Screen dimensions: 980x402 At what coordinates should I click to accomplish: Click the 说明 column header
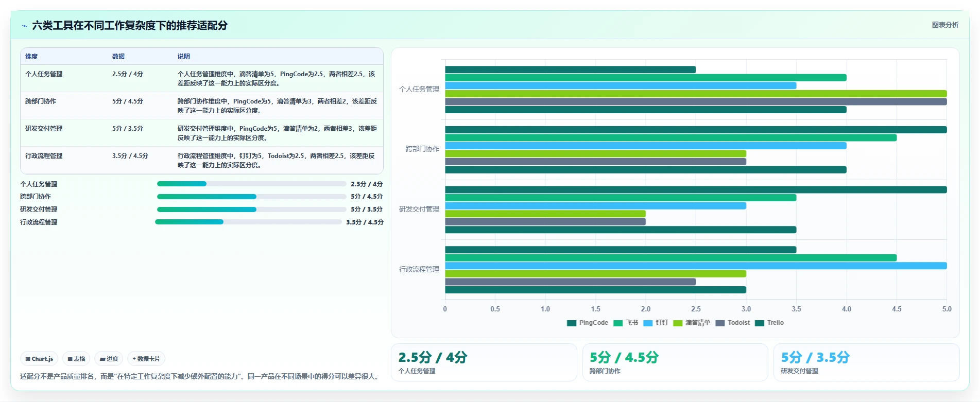[x=184, y=57]
